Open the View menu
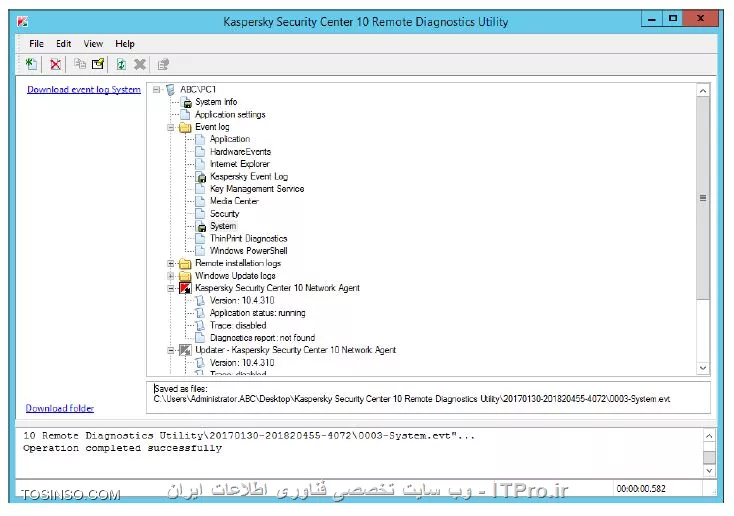 coord(93,44)
